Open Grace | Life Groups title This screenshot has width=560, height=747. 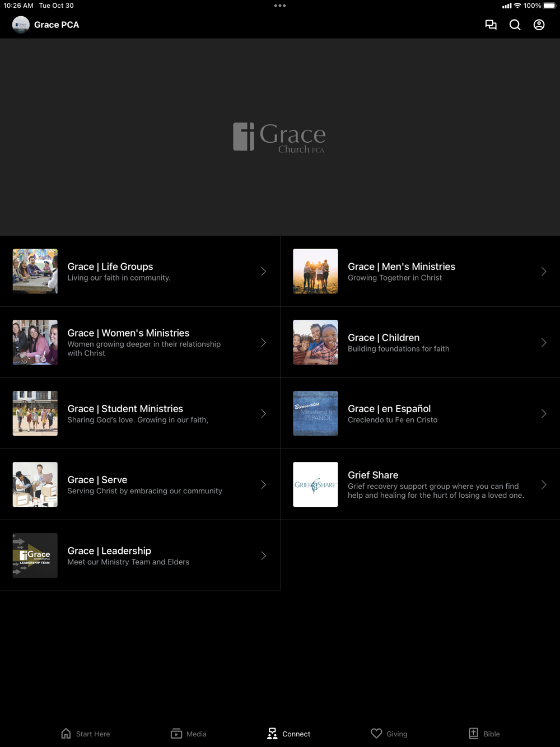coord(110,267)
